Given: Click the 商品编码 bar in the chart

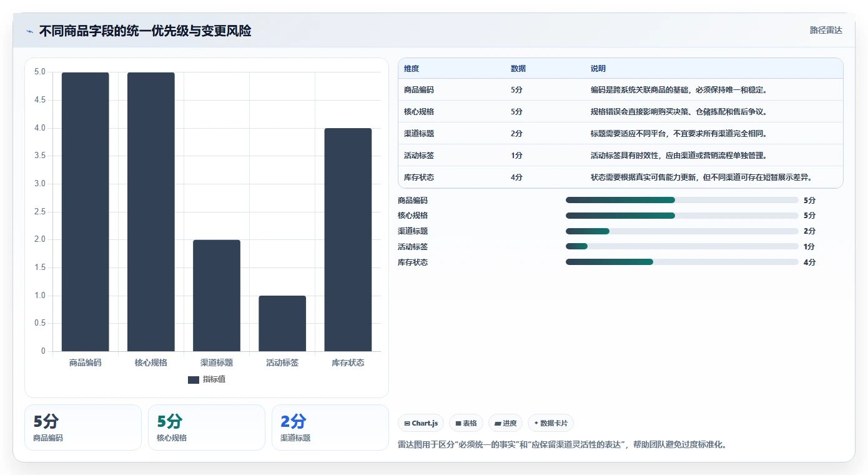Looking at the screenshot, I should click(x=86, y=212).
